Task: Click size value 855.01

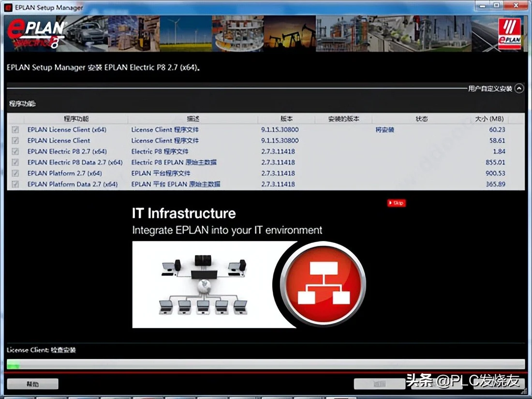Action: coord(495,162)
